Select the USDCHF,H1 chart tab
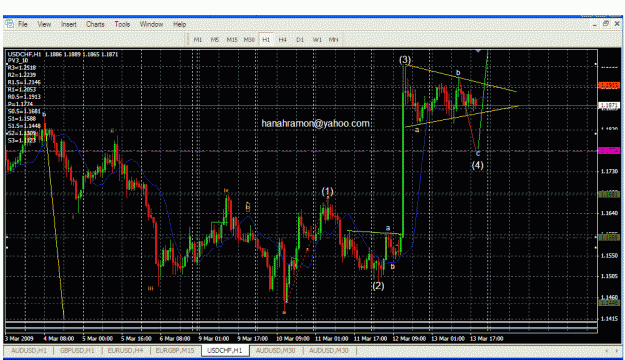 [225, 350]
